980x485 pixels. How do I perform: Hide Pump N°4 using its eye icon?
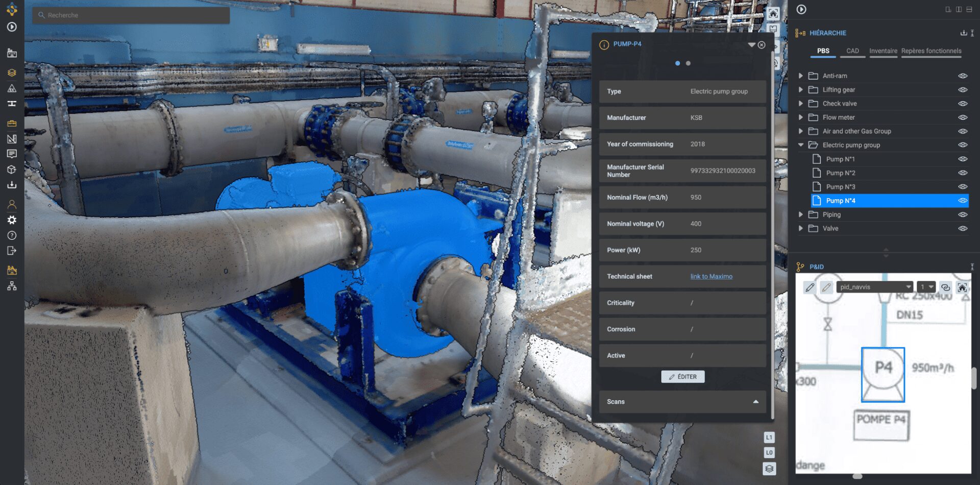[x=962, y=201]
